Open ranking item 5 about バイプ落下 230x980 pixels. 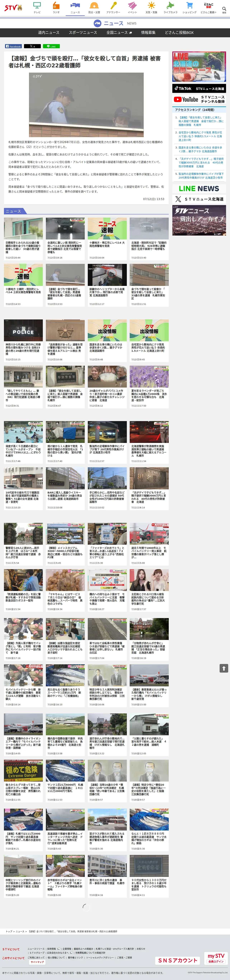tap(201, 176)
